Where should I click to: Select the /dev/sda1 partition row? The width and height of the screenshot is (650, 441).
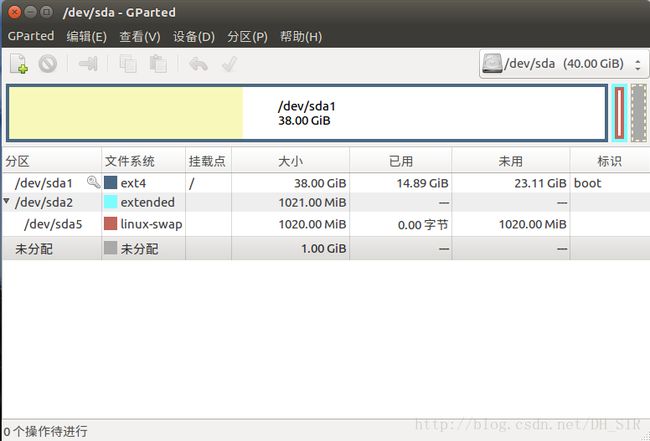click(x=326, y=182)
